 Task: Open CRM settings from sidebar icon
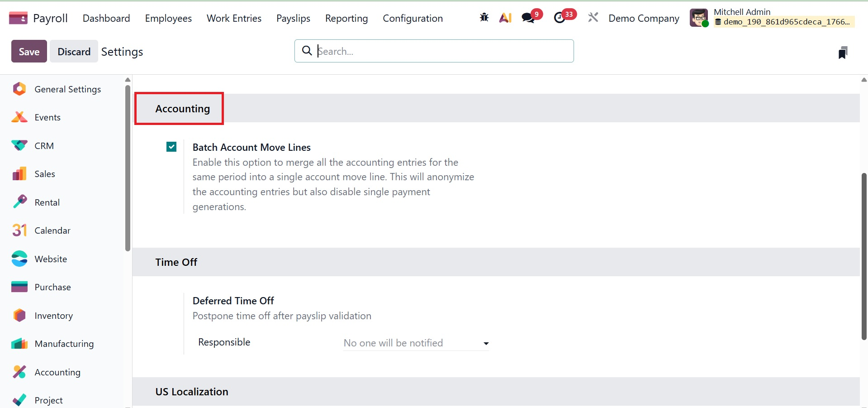pyautogui.click(x=19, y=146)
